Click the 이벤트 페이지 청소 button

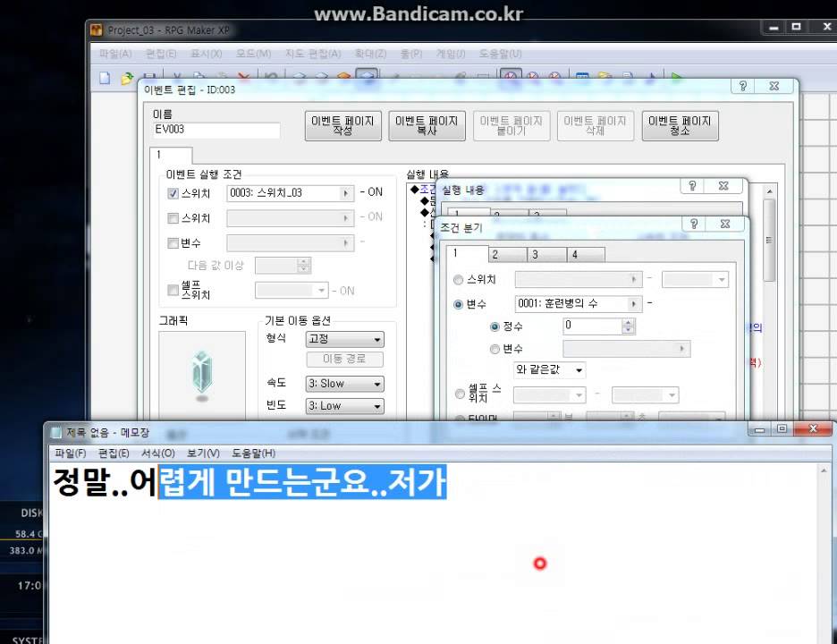coord(680,126)
